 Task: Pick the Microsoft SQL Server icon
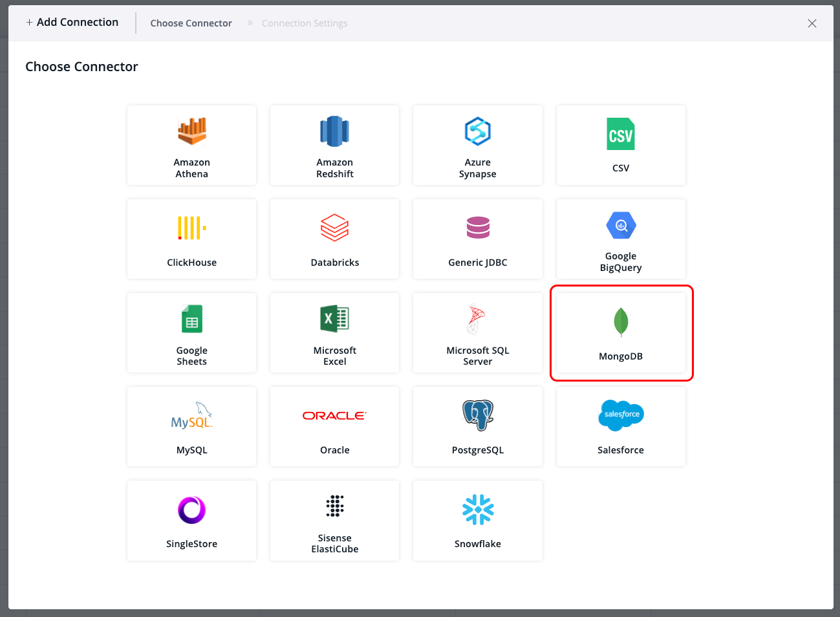477,319
